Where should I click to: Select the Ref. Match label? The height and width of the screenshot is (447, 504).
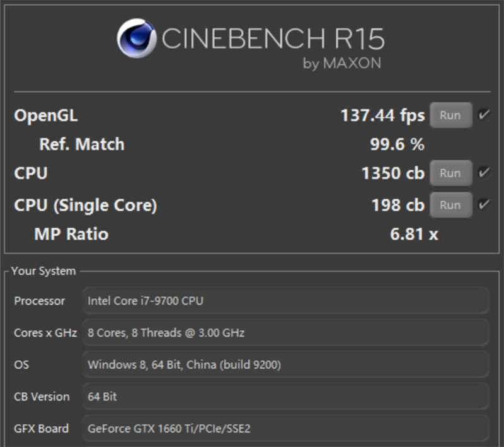[82, 144]
